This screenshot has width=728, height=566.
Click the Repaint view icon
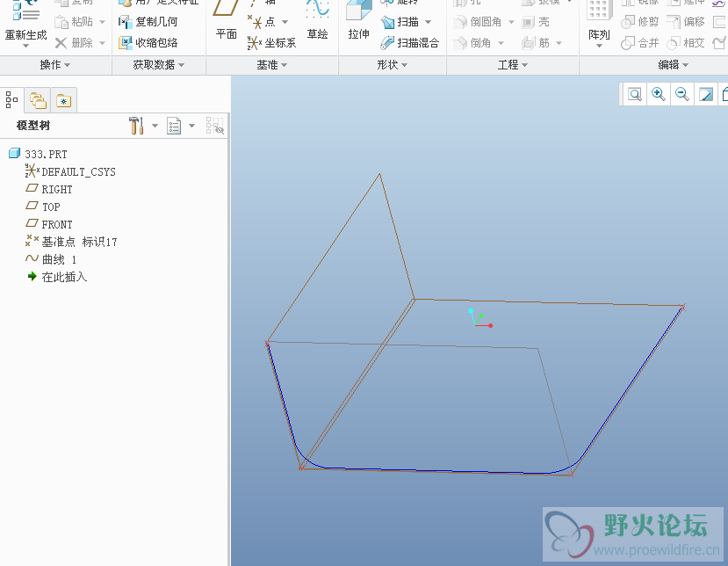pos(706,94)
